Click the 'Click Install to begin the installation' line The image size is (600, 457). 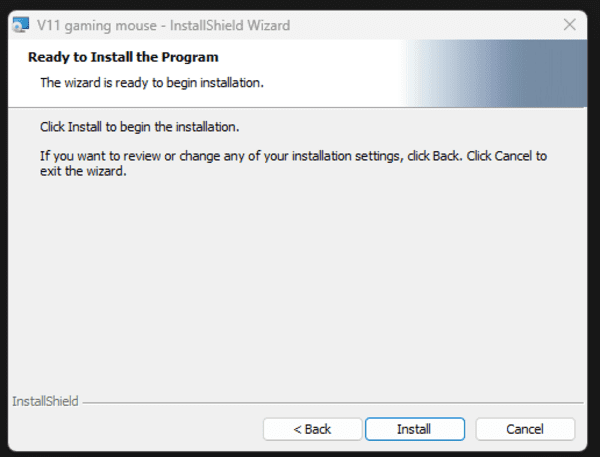pos(139,128)
